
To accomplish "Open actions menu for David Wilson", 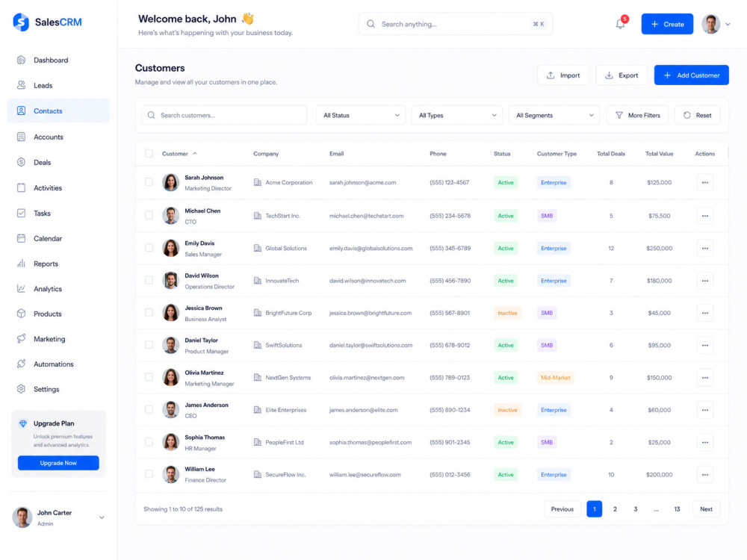I will (704, 281).
